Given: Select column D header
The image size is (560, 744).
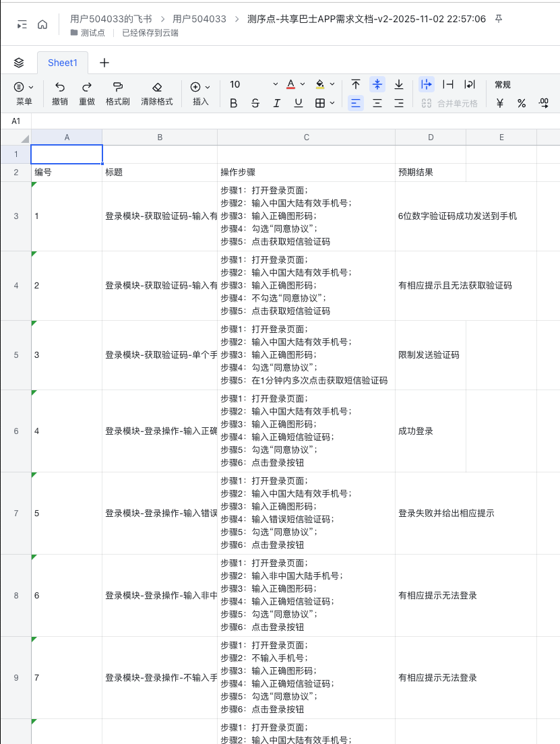Looking at the screenshot, I should (x=431, y=137).
